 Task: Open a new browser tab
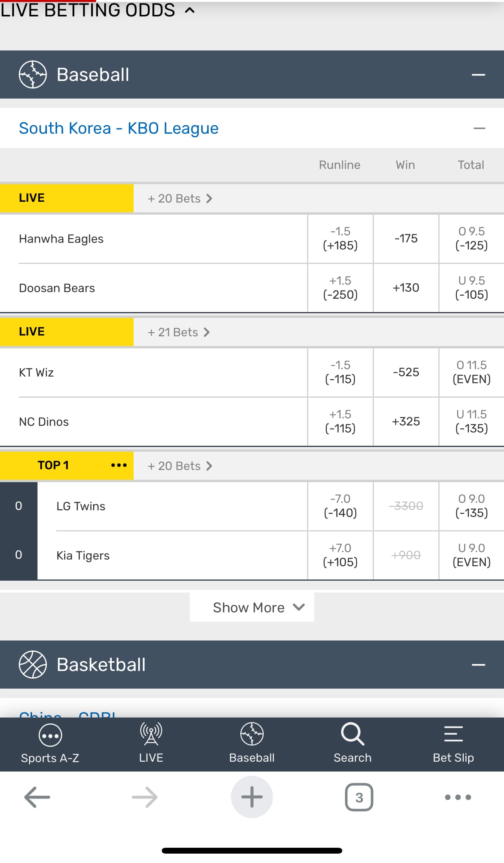pos(252,797)
